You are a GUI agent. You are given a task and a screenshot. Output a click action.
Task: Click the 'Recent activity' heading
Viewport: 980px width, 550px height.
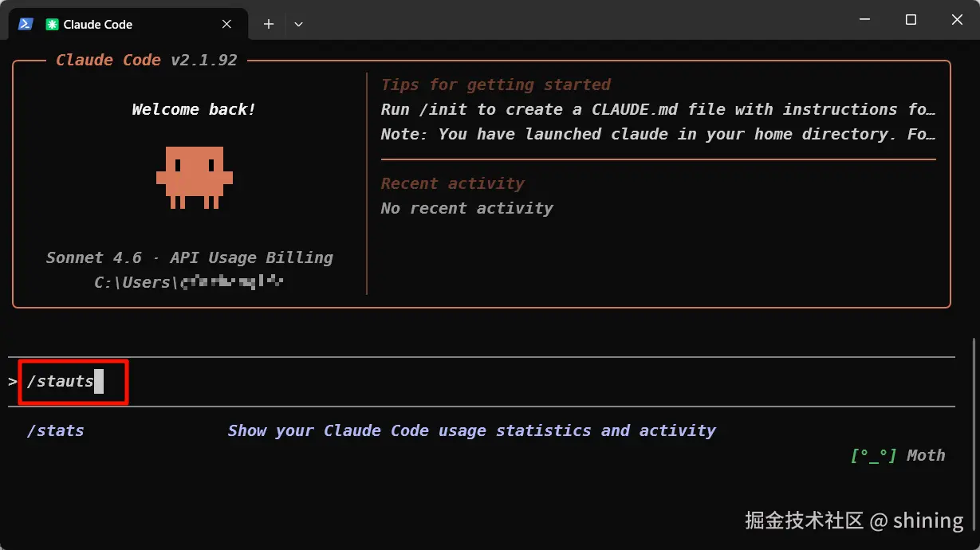point(452,183)
